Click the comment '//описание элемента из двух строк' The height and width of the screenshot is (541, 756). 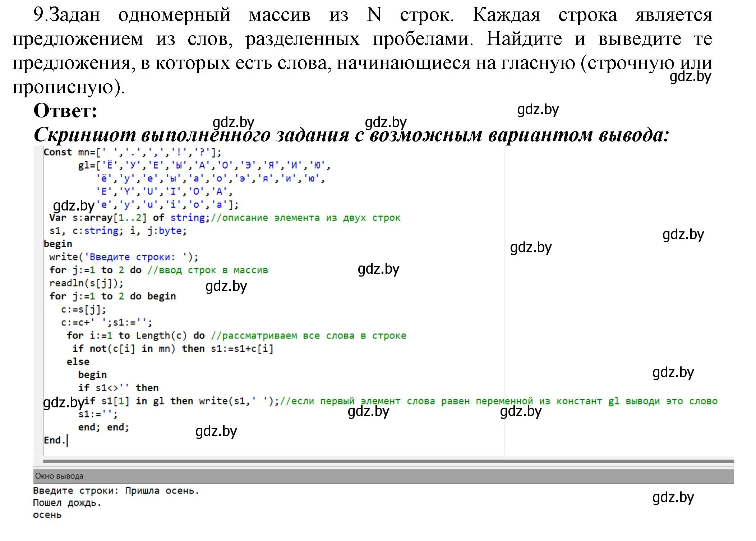pos(305,218)
